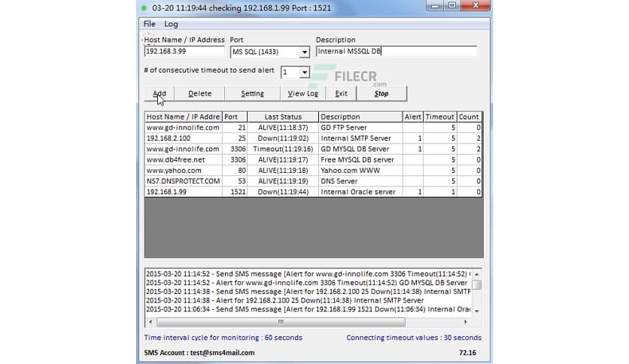Close the monitor window
The width and height of the screenshot is (629, 364).
(476, 5)
